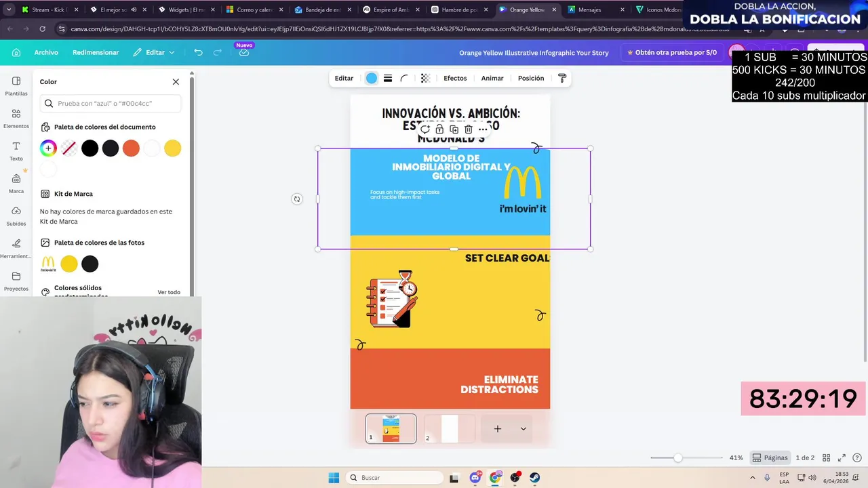
Task: Click Ver todo for solid colors
Action: pyautogui.click(x=169, y=292)
